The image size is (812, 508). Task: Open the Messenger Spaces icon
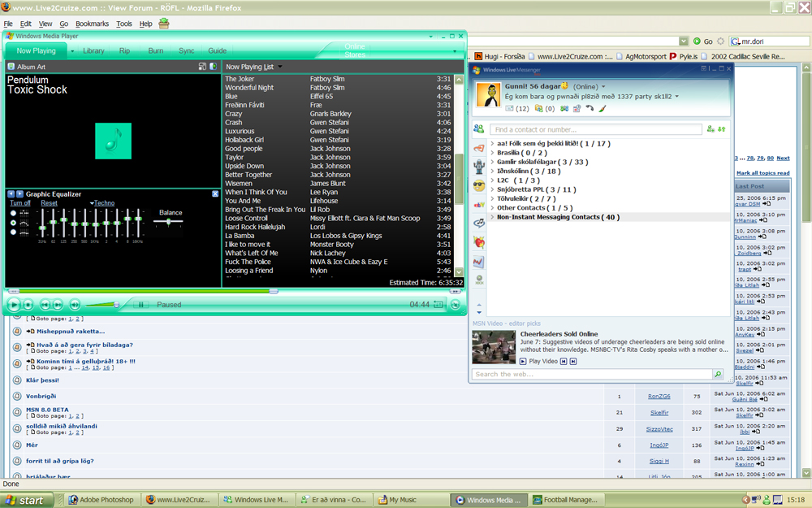[577, 108]
